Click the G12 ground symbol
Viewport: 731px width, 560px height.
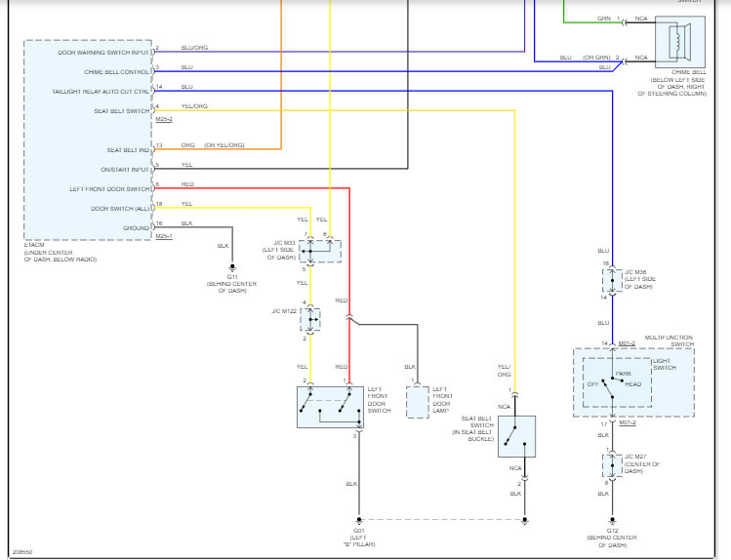click(x=612, y=521)
